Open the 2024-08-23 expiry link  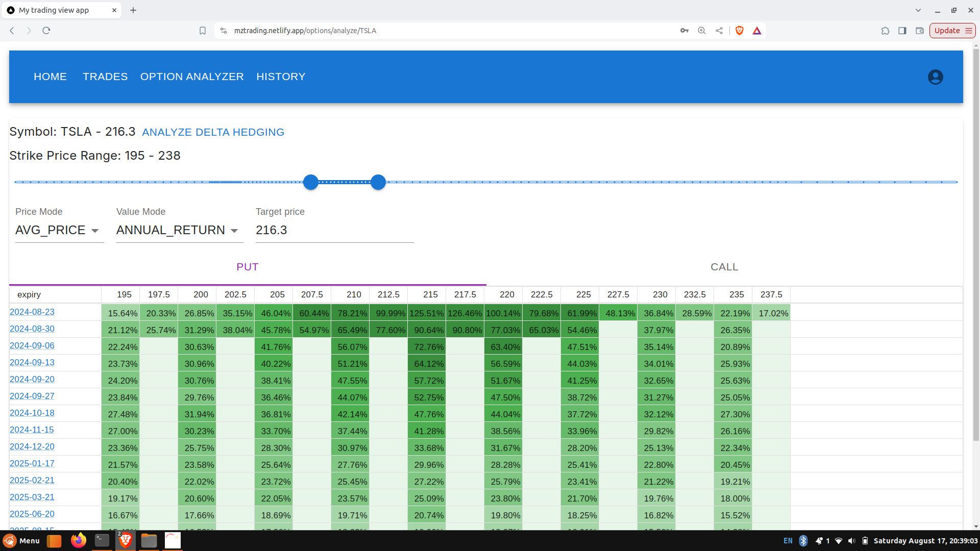pos(32,312)
